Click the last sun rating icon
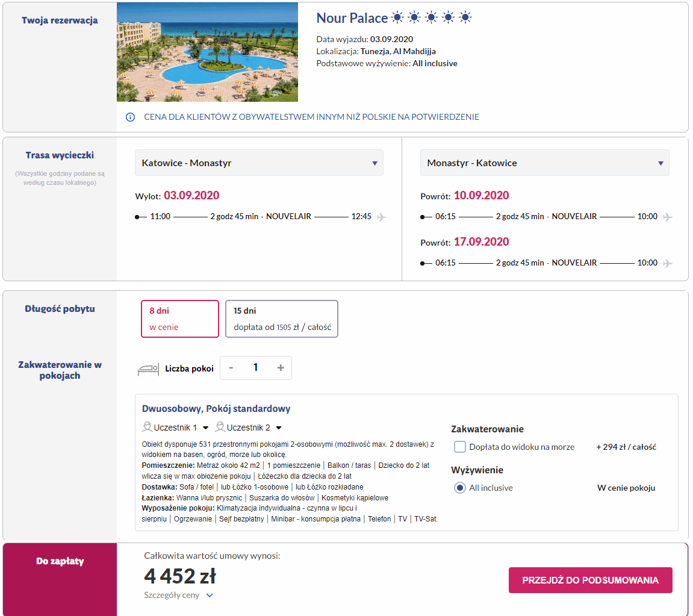693x616 pixels. [465, 17]
